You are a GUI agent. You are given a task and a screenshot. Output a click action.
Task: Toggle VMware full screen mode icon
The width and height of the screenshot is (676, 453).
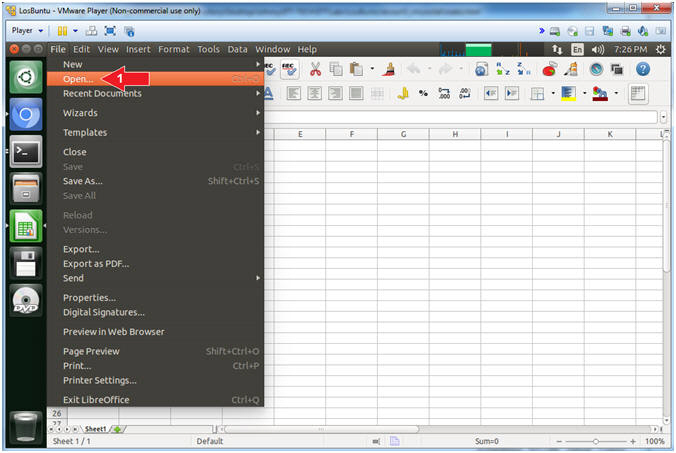(110, 31)
